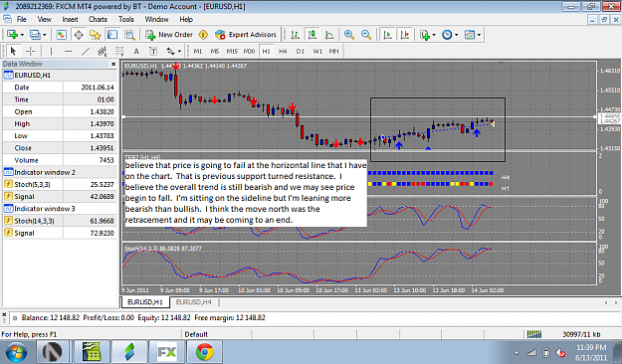Zoom in on the chart
Viewport: 622px width, 364px height.
coord(349,35)
